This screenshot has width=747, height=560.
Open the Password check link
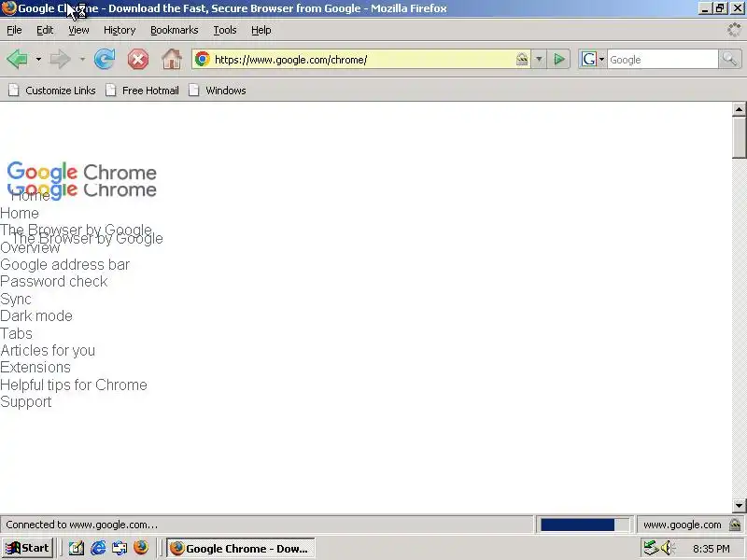[x=54, y=282]
